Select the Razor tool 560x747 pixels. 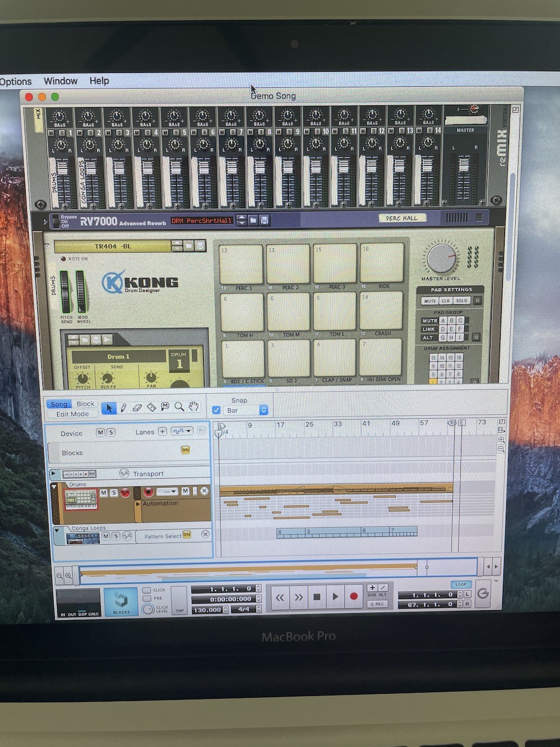[151, 407]
